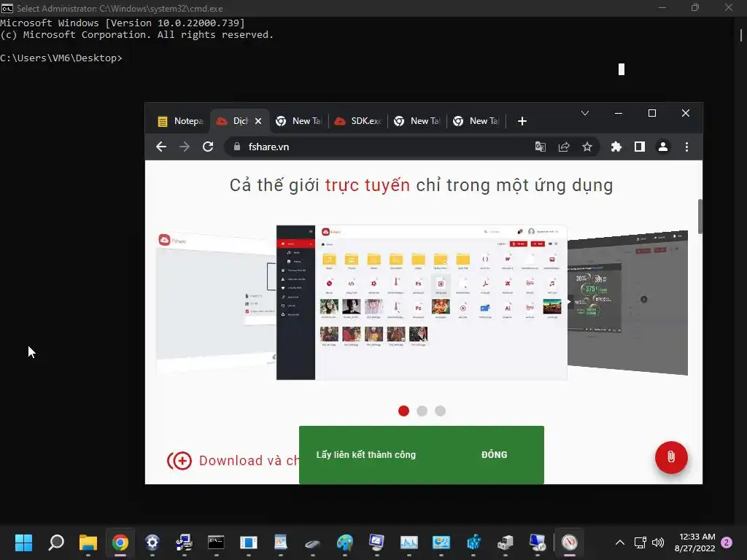
Task: Open the red compass taskbar icon
Action: click(x=569, y=542)
